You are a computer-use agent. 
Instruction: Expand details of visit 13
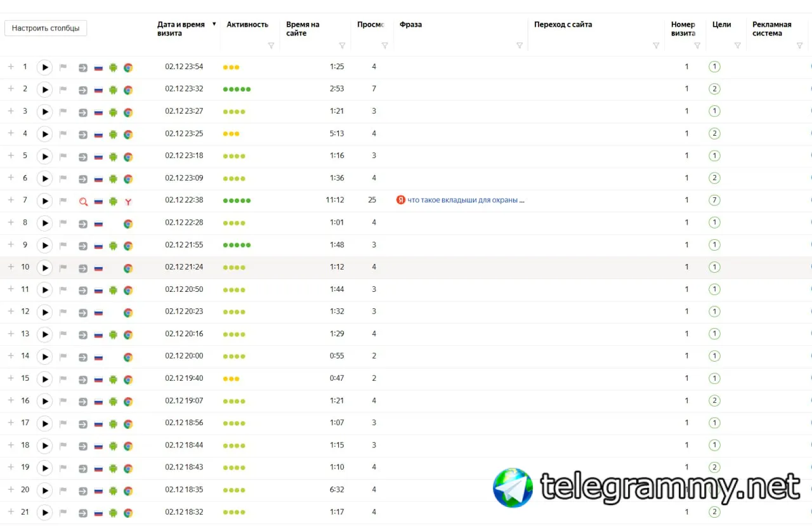point(11,333)
